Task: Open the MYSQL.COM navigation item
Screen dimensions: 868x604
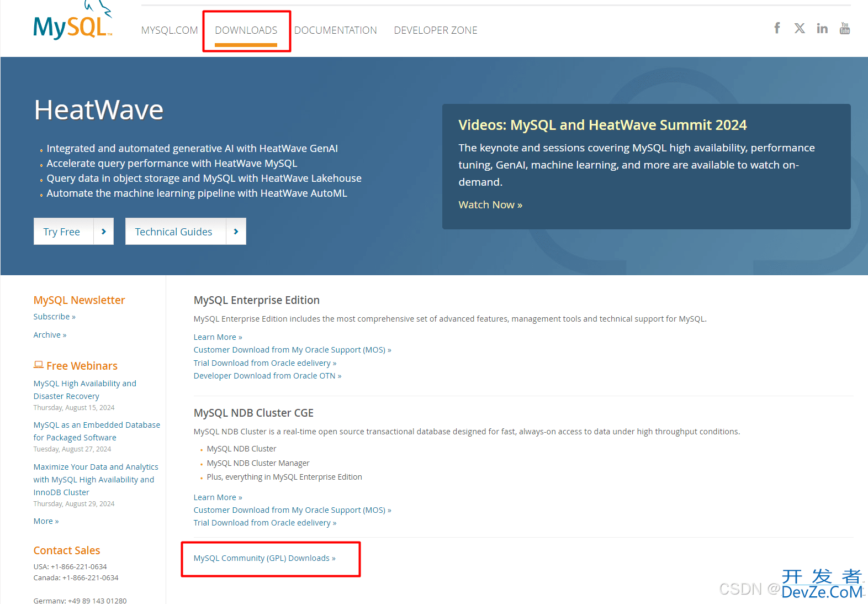Action: (x=169, y=30)
